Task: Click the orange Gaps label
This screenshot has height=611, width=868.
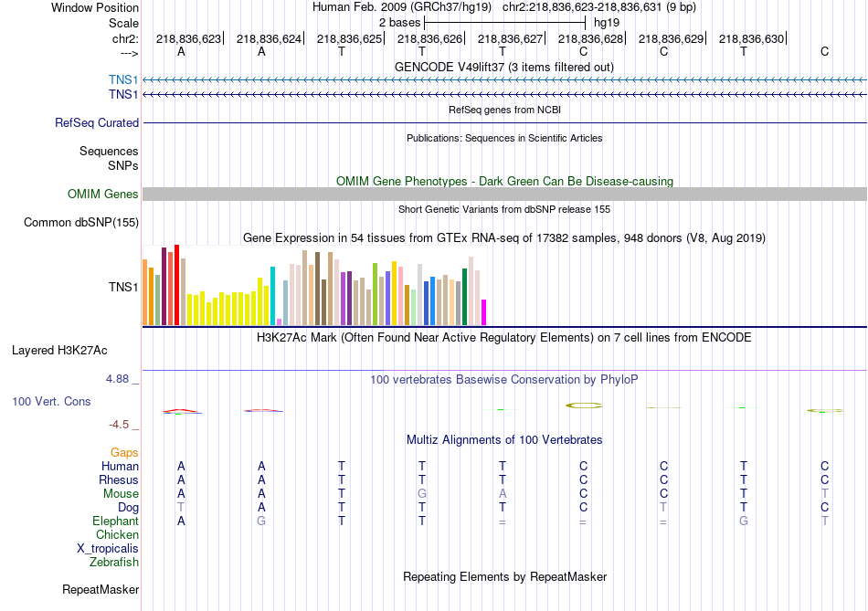Action: (124, 453)
